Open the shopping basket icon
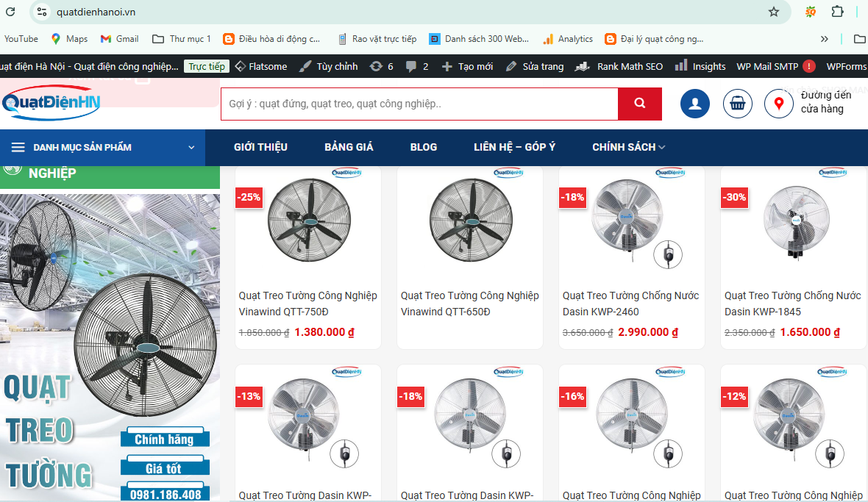This screenshot has width=868, height=502. click(x=737, y=104)
